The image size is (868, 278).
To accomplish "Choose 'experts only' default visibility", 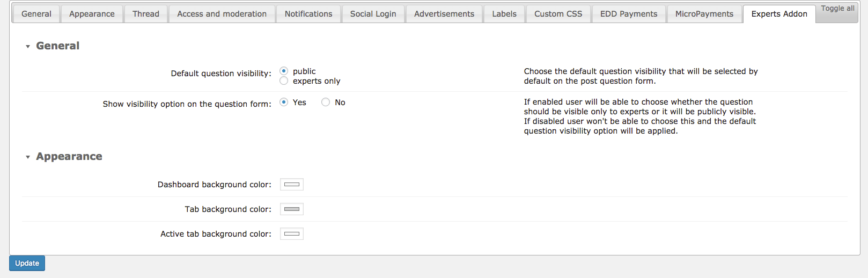I will pos(284,81).
